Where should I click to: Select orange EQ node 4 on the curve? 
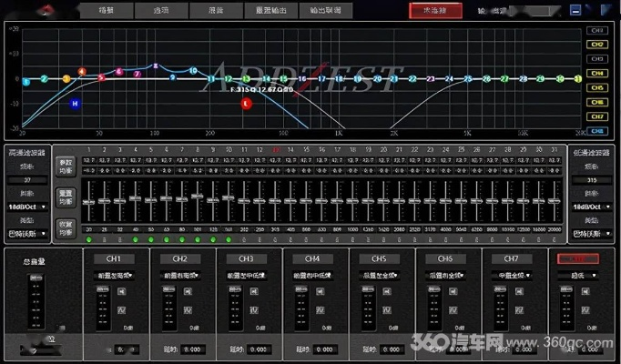coord(82,71)
